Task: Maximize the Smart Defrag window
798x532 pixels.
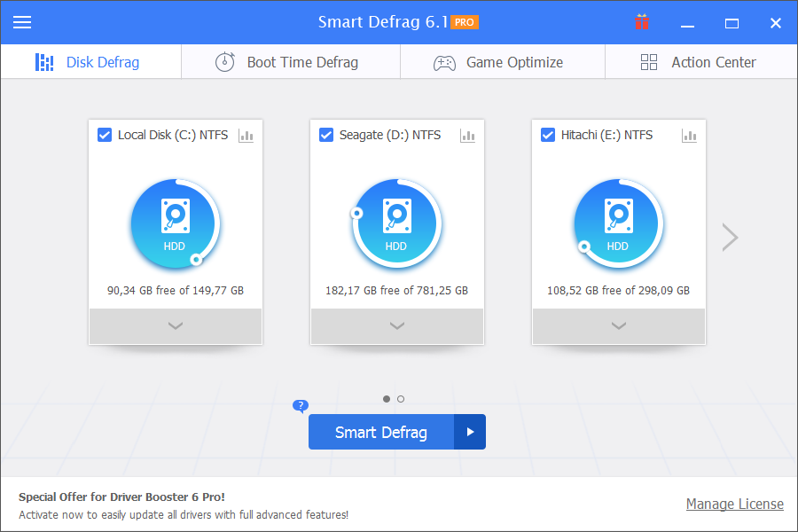Action: click(731, 23)
